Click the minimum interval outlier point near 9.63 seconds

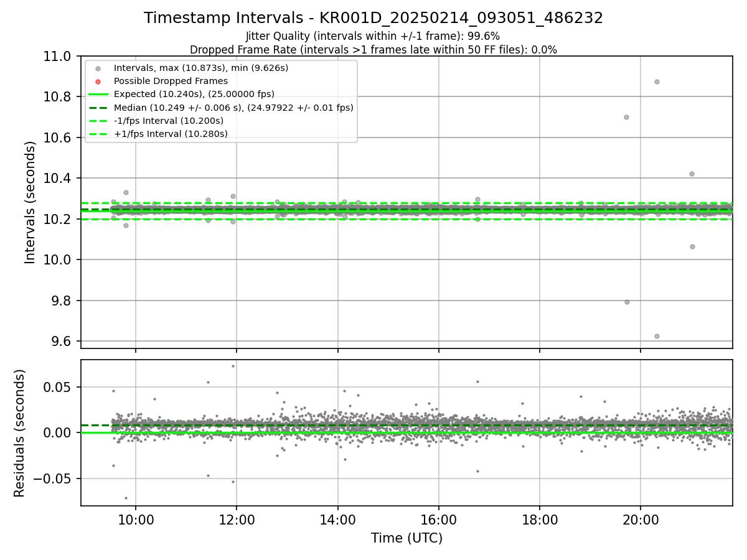(657, 336)
